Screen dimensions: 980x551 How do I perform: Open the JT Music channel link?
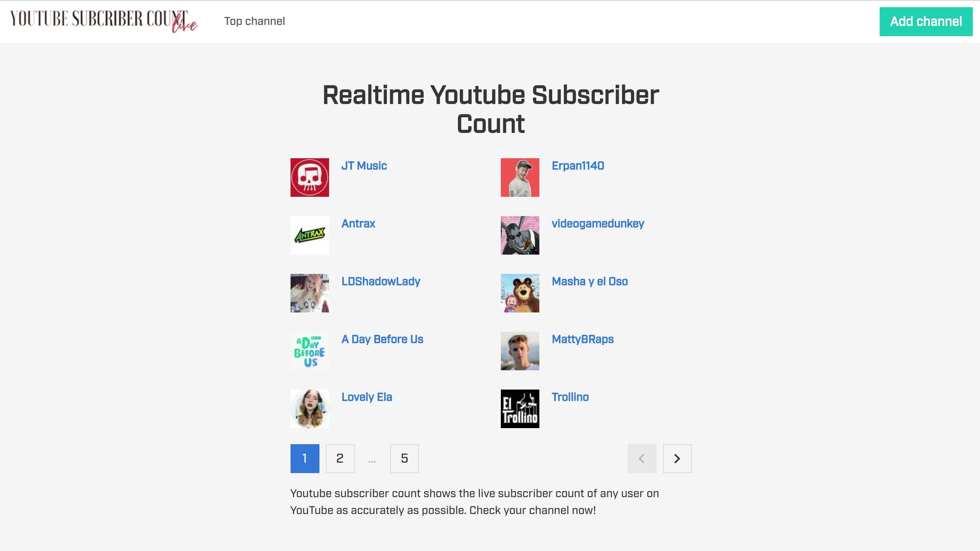[x=364, y=165]
